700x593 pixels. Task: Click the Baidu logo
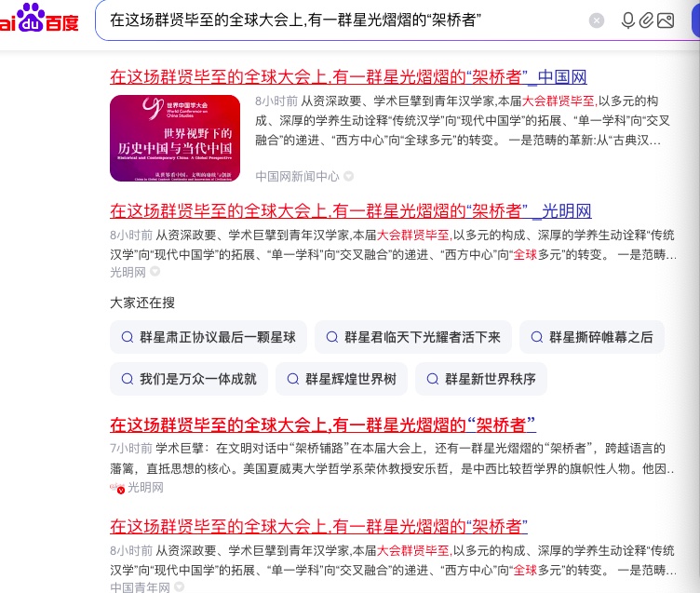[x=39, y=19]
